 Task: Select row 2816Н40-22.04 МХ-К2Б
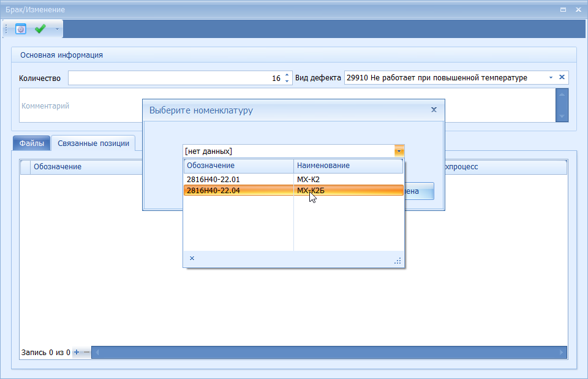(239, 191)
